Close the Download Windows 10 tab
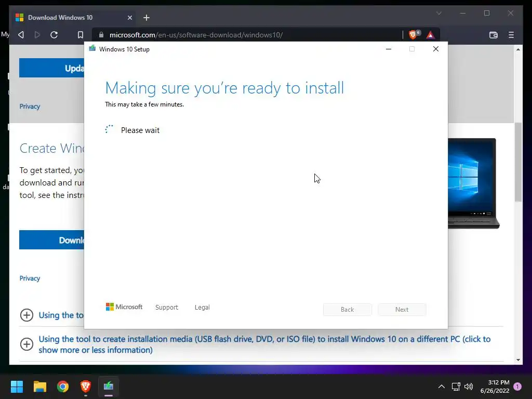The height and width of the screenshot is (399, 532). coord(129,18)
